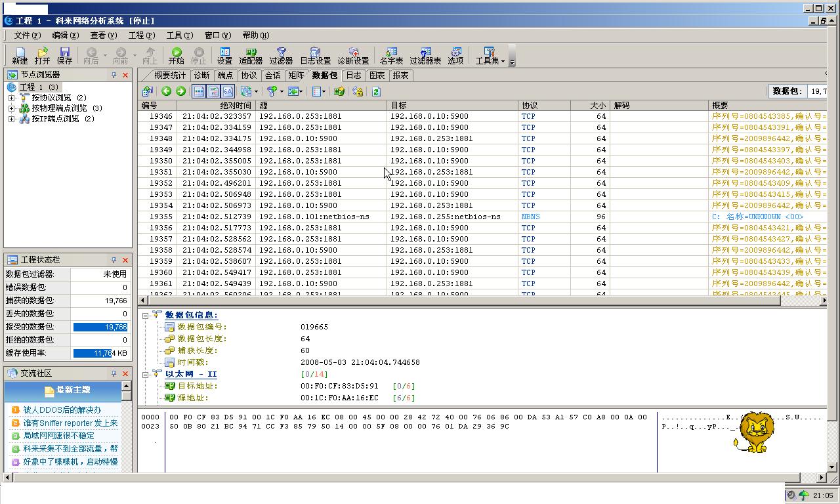Go to previous packet with green left arrow
The height and width of the screenshot is (504, 840).
[167, 91]
